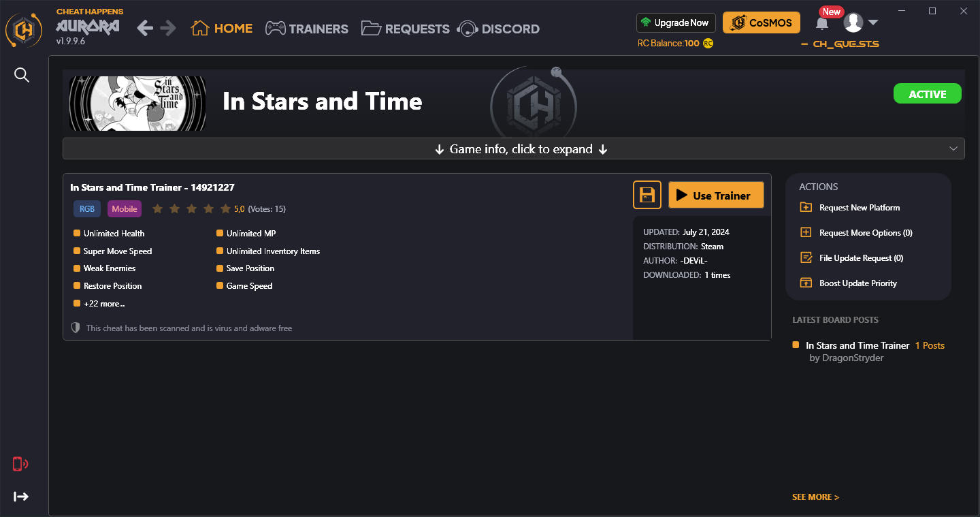Open the Request New Platform action
The image size is (980, 517).
click(860, 207)
